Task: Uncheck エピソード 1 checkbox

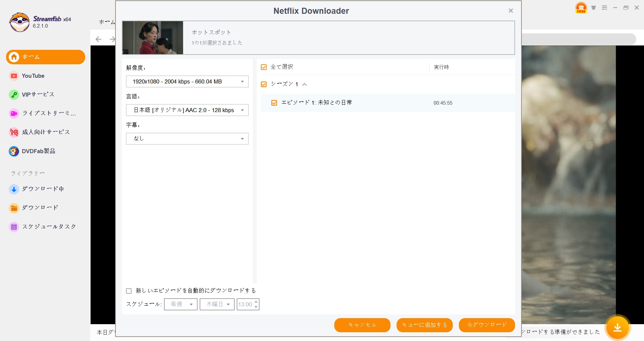Action: [274, 103]
